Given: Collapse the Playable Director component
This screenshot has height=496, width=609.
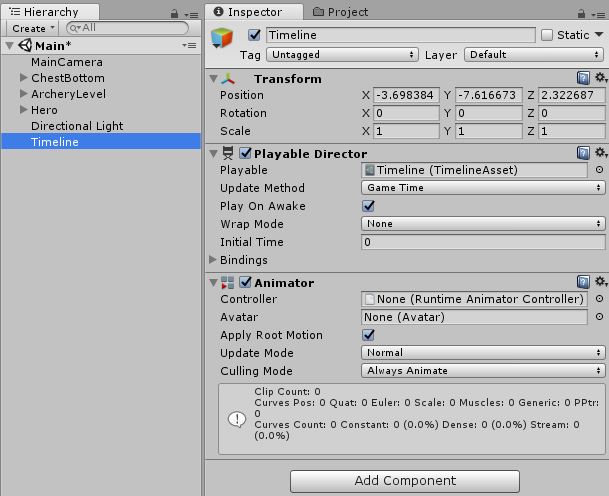Looking at the screenshot, I should pyautogui.click(x=213, y=154).
